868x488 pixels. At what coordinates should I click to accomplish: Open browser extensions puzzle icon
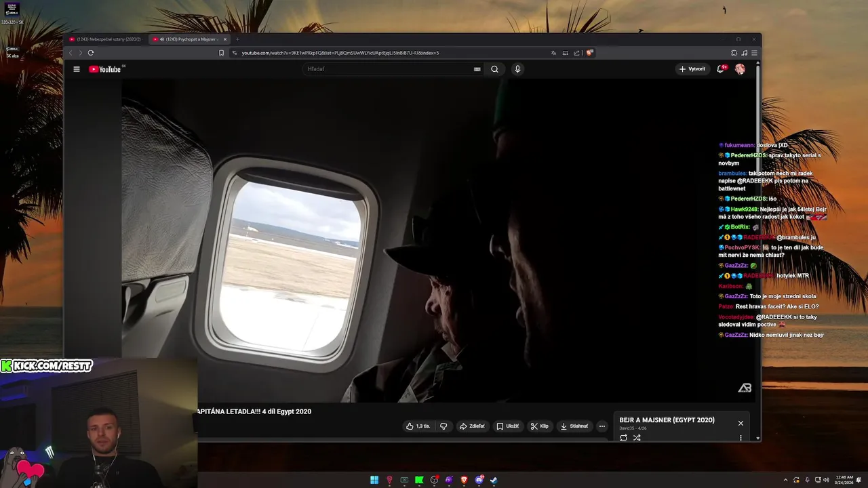pyautogui.click(x=734, y=53)
